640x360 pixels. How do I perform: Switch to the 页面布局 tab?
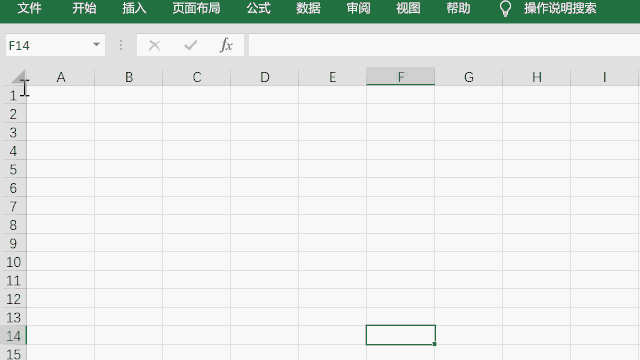coord(196,8)
